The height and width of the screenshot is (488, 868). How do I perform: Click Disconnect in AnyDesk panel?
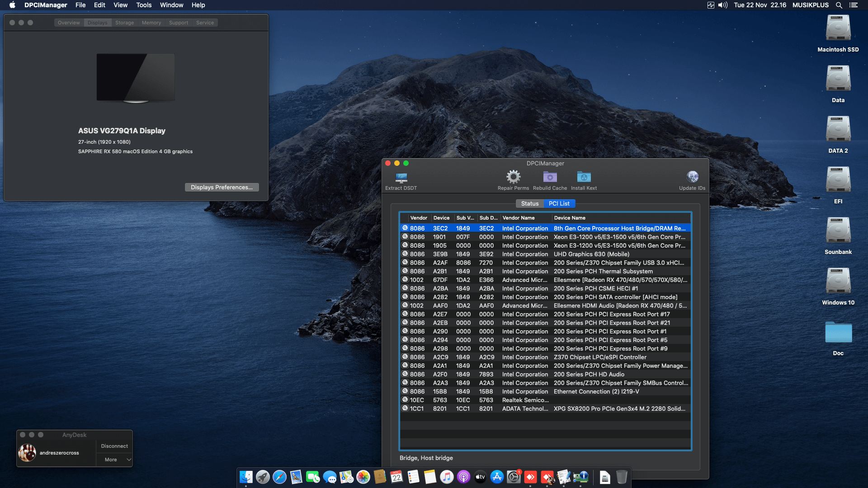114,446
